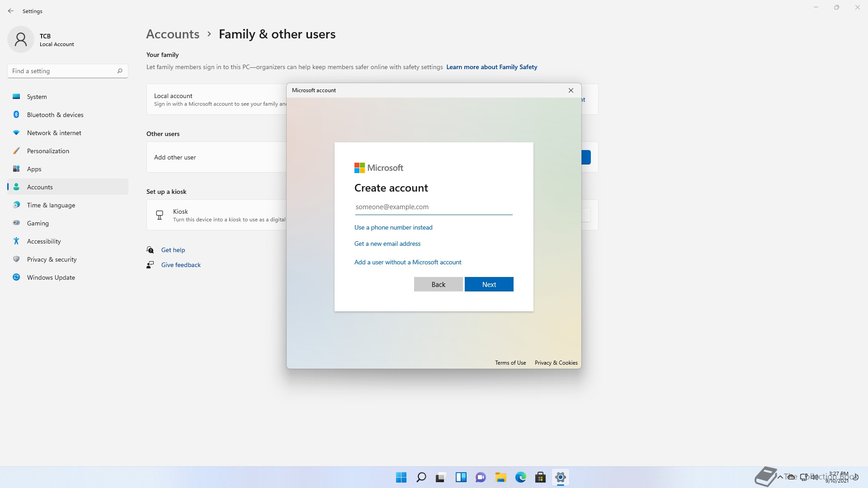Viewport: 868px width, 488px height.
Task: Open Task View from the taskbar
Action: pyautogui.click(x=441, y=477)
